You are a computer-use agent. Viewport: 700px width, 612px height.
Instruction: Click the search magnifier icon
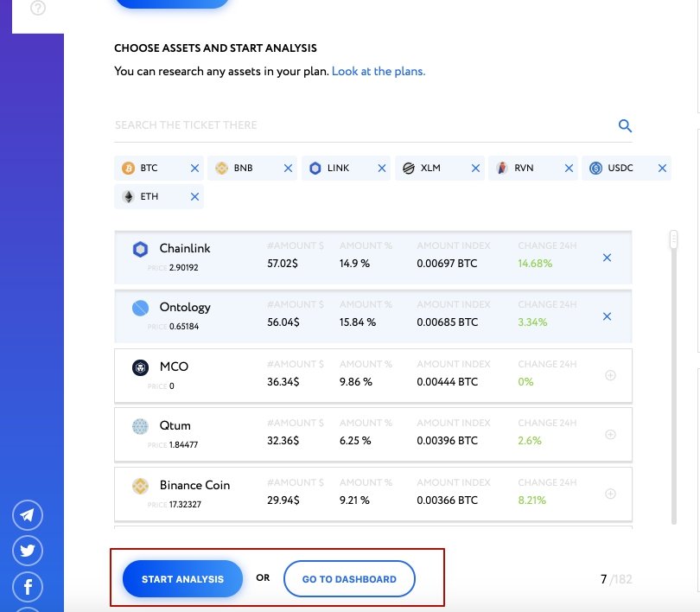[625, 126]
